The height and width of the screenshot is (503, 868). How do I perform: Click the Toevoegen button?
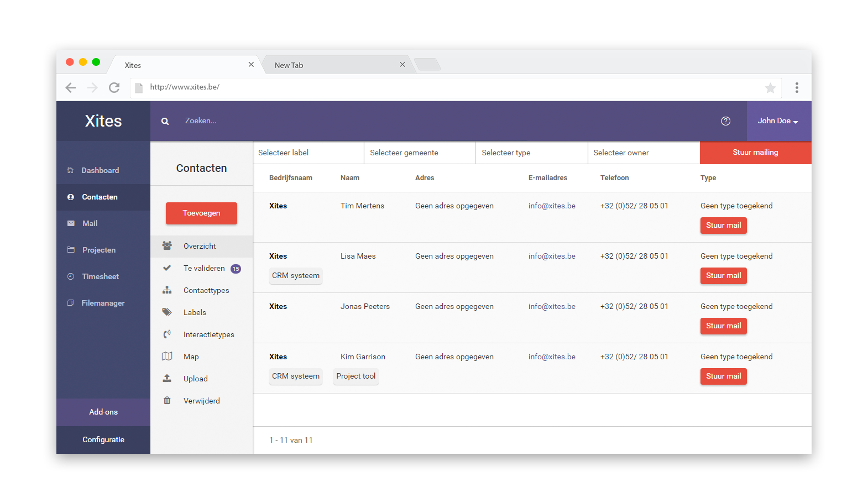tap(201, 213)
